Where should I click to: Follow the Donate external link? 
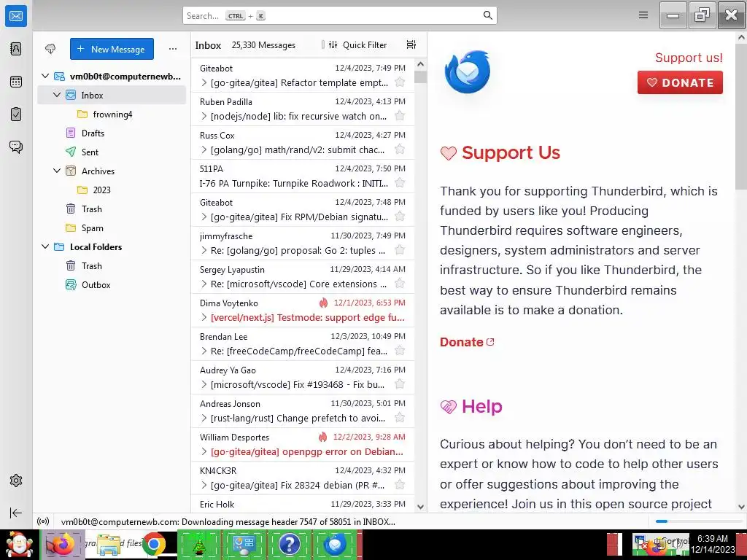pyautogui.click(x=467, y=342)
